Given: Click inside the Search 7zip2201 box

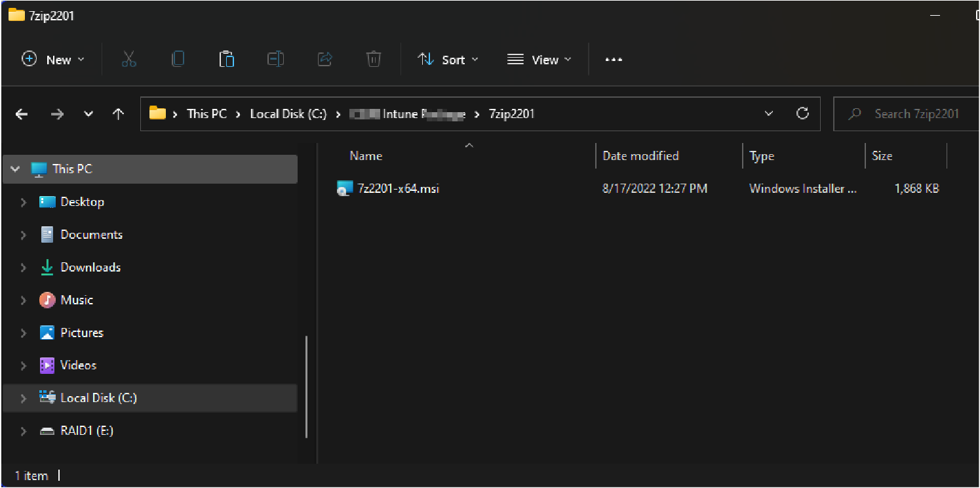Looking at the screenshot, I should coord(916,113).
